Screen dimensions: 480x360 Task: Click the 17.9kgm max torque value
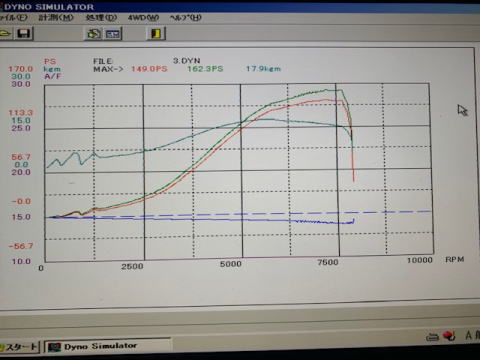[263, 69]
